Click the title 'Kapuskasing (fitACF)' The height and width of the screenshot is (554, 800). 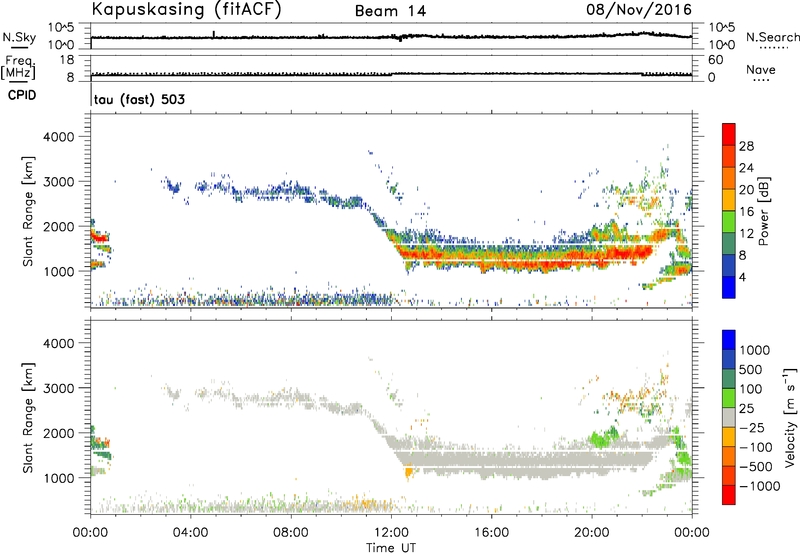(186, 10)
